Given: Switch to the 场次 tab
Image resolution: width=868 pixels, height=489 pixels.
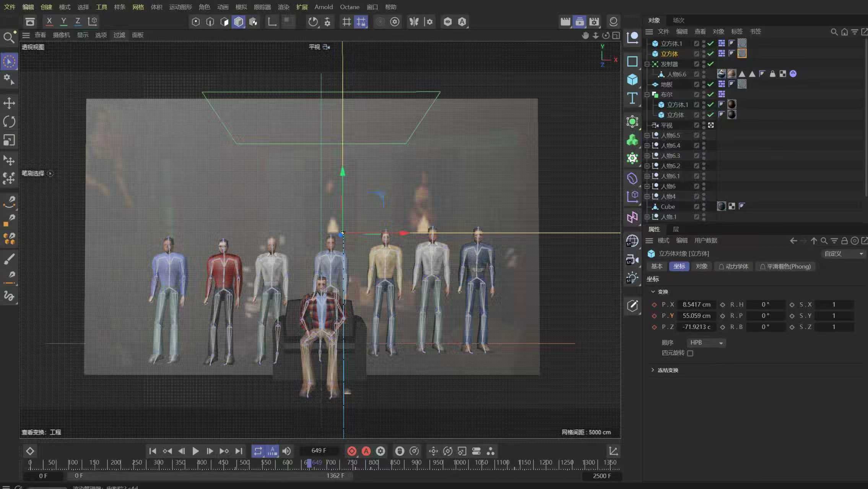Looking at the screenshot, I should 678,20.
